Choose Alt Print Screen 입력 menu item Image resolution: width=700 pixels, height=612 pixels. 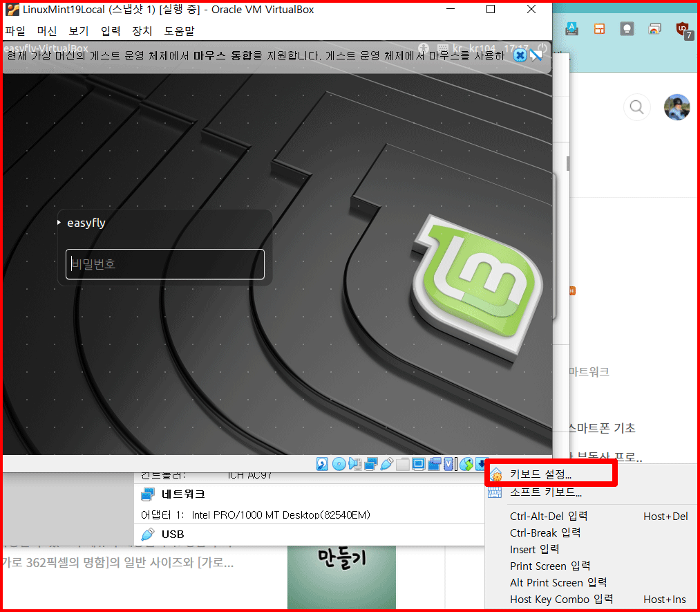(592, 582)
